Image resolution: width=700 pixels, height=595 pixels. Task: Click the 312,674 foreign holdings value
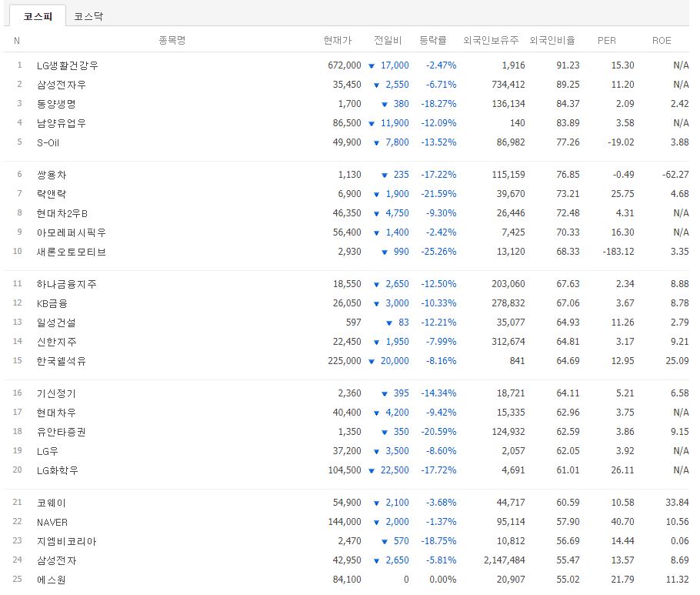(508, 341)
